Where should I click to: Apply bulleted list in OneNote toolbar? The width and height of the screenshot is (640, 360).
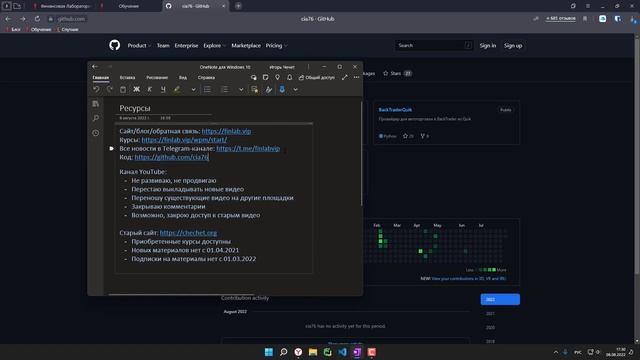[207, 89]
